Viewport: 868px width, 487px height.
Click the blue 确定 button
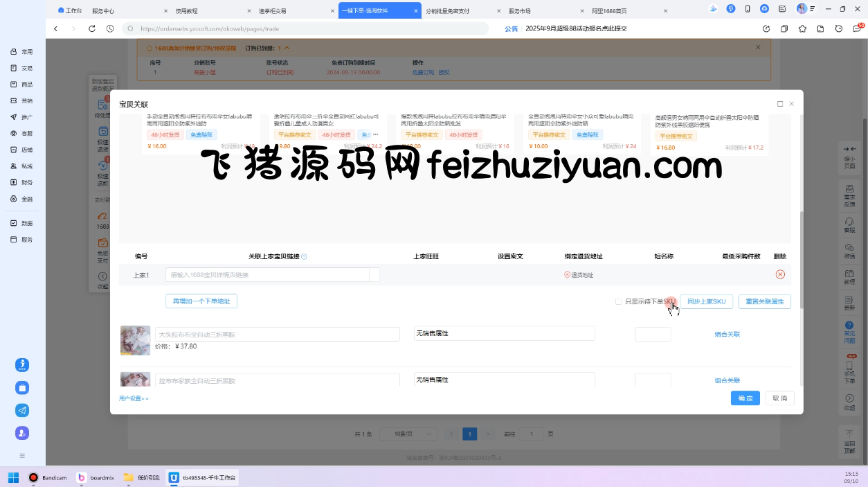point(745,398)
